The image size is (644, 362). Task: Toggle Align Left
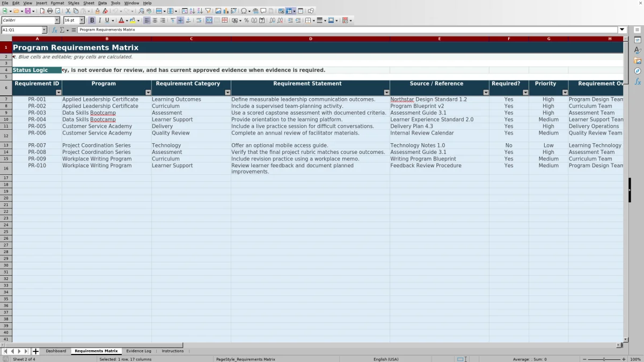point(147,20)
